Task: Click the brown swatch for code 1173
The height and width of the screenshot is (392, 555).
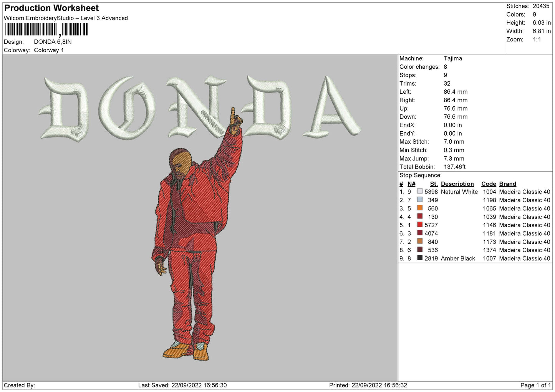Action: [420, 241]
